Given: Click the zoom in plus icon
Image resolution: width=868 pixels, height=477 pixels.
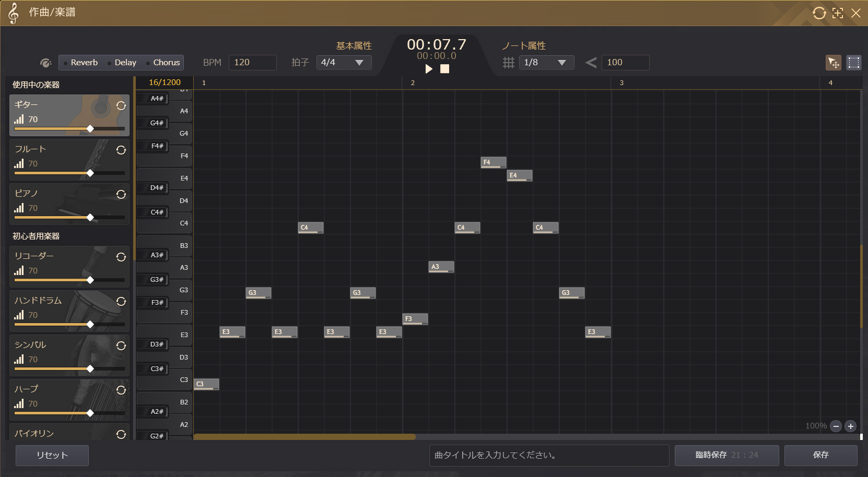Looking at the screenshot, I should click(851, 426).
